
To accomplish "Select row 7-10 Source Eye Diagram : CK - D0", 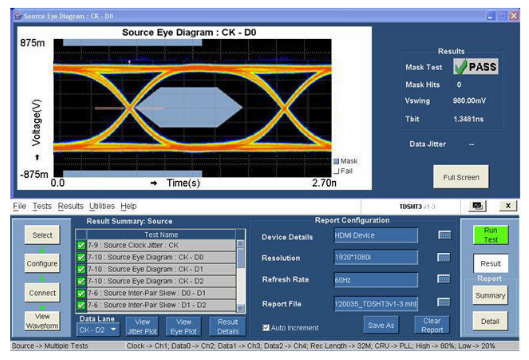I will 161,257.
